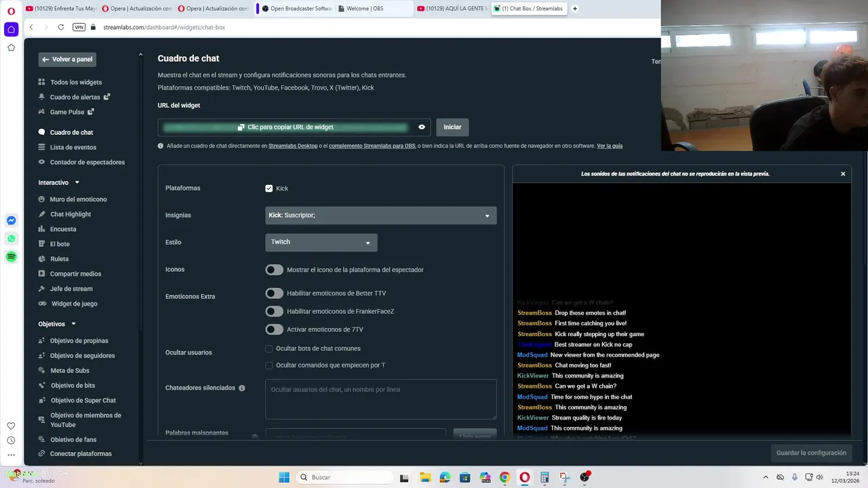This screenshot has height=488, width=868.
Task: Open Estilo dropdown set to Twitch
Action: point(321,242)
